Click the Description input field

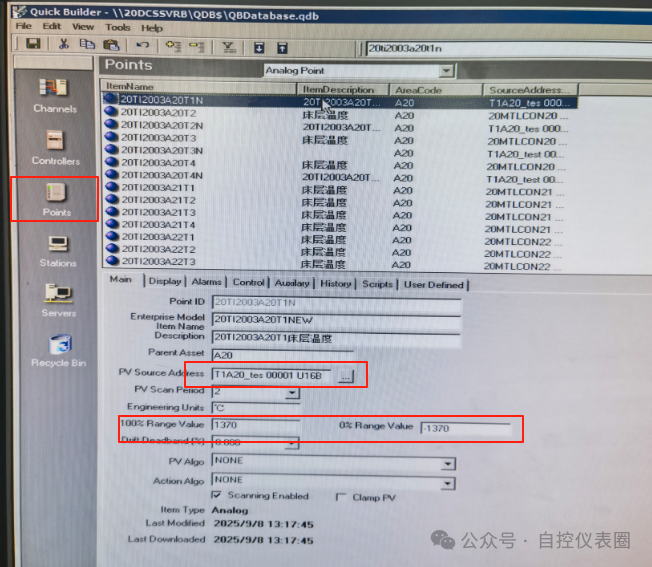click(336, 338)
